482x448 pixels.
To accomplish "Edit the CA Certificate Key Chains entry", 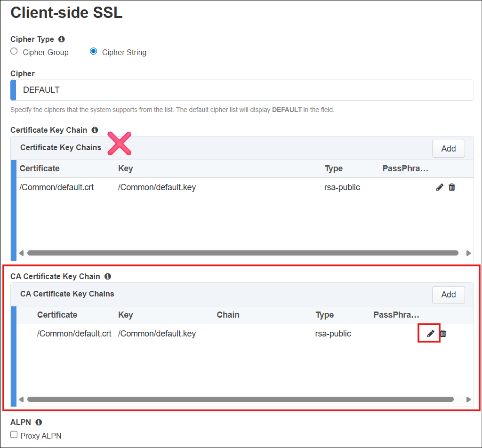I will [x=430, y=333].
